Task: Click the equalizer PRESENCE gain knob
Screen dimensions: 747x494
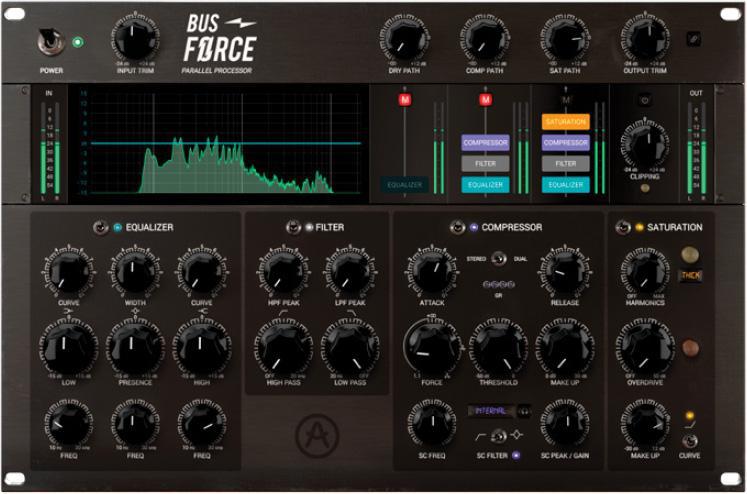Action: tap(135, 348)
